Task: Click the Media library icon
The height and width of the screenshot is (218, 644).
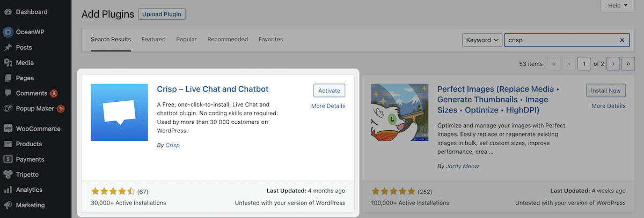Action: [x=8, y=63]
